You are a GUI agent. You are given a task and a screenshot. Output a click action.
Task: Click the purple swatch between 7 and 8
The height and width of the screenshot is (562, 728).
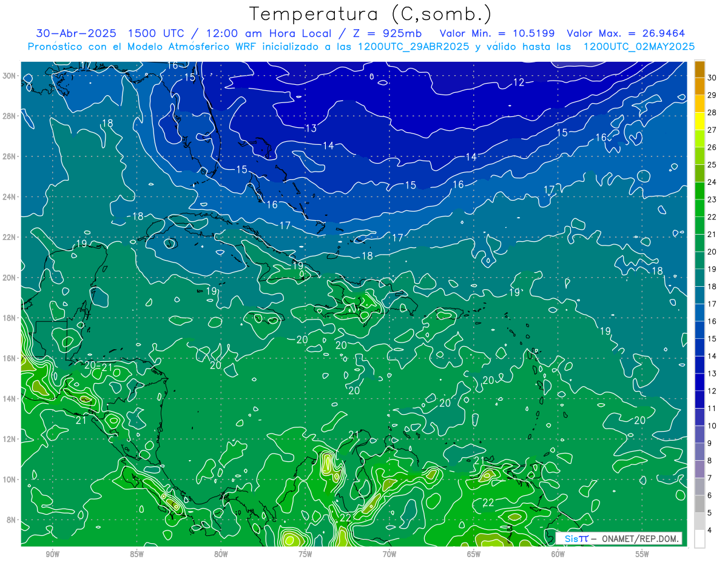point(699,469)
